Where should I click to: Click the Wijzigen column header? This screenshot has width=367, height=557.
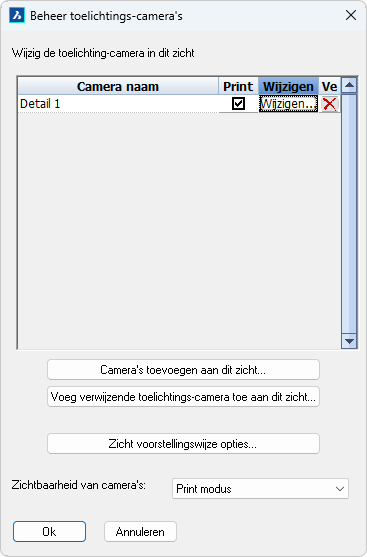pyautogui.click(x=288, y=86)
